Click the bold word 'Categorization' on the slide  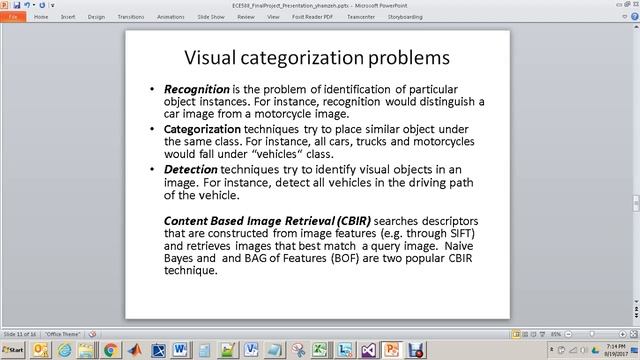pos(202,129)
